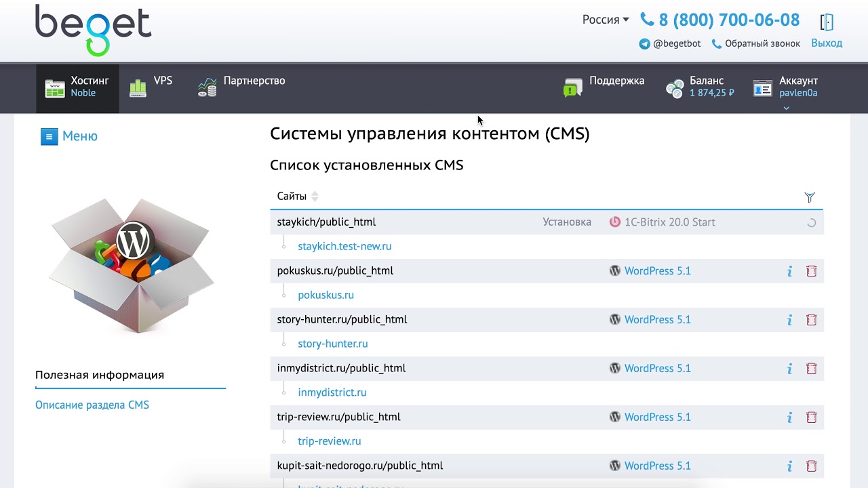The height and width of the screenshot is (488, 868).
Task: Click the logout door icon
Action: [x=827, y=22]
